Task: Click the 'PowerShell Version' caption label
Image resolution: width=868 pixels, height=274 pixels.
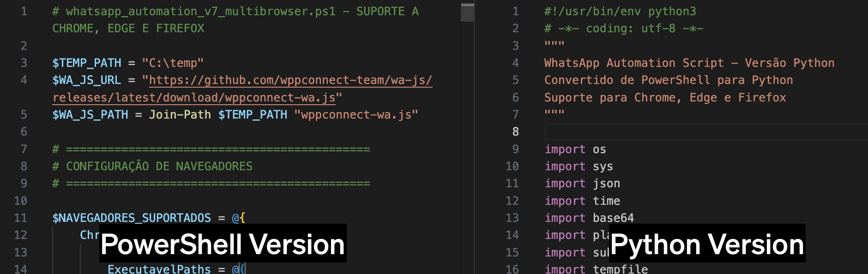Action: (x=223, y=244)
